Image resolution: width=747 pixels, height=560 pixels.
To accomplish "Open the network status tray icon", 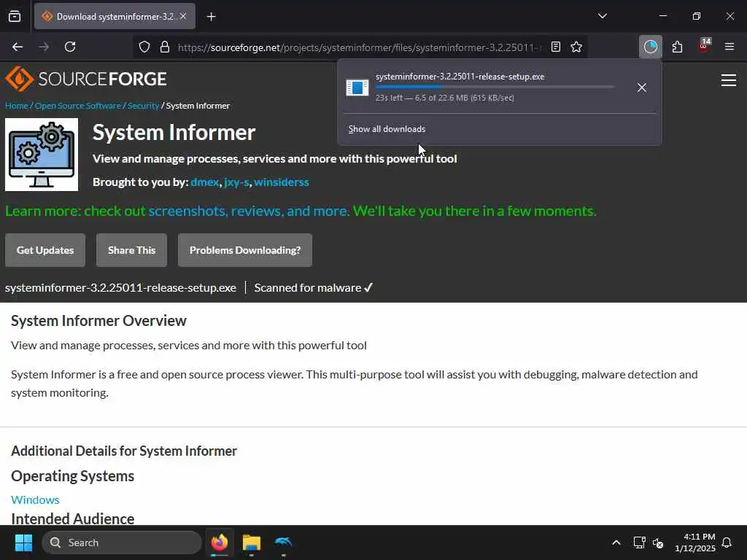I will [x=639, y=542].
